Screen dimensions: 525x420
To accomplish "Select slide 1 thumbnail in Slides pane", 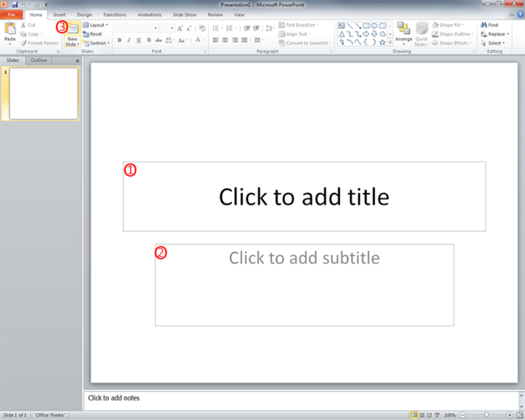I will click(44, 94).
